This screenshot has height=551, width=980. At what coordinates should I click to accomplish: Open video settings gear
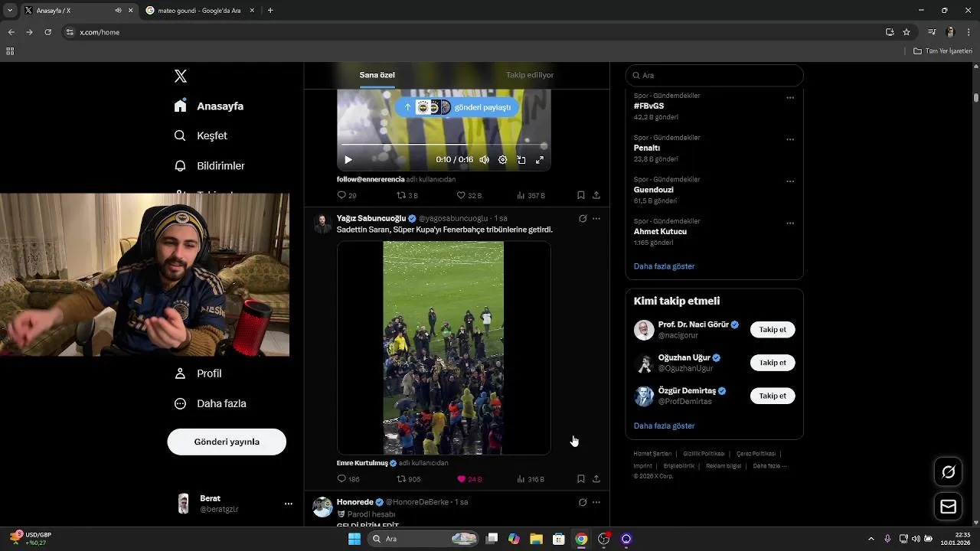(502, 160)
